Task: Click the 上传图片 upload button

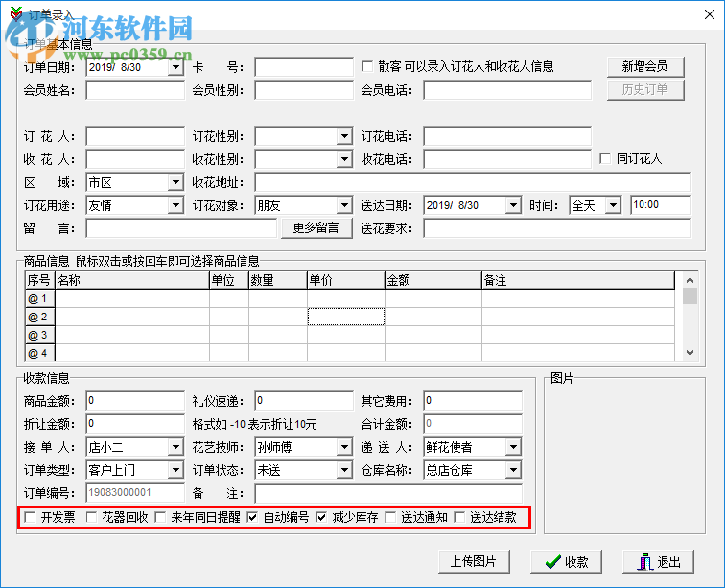Action: 474,562
